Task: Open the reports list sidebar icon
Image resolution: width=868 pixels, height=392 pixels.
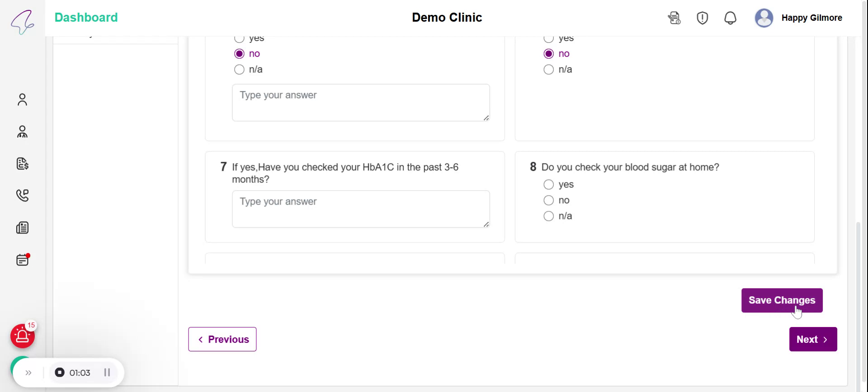Action: pos(22,228)
